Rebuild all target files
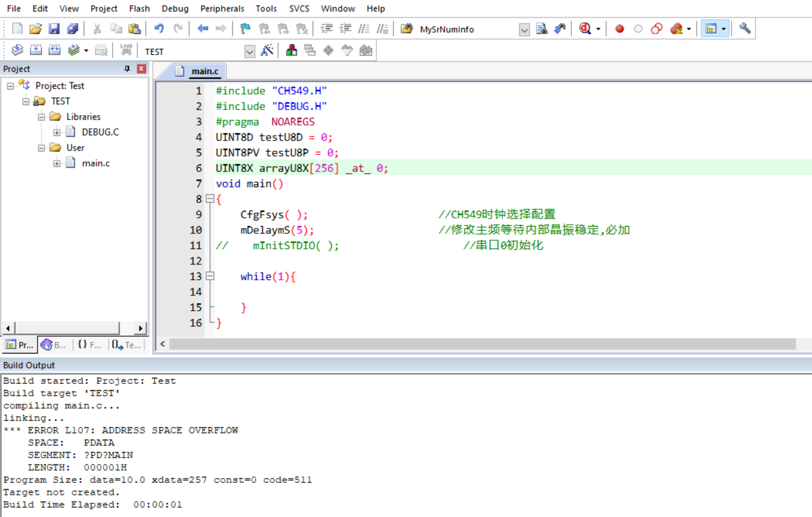Screen dimensions: 812x517 click(54, 51)
